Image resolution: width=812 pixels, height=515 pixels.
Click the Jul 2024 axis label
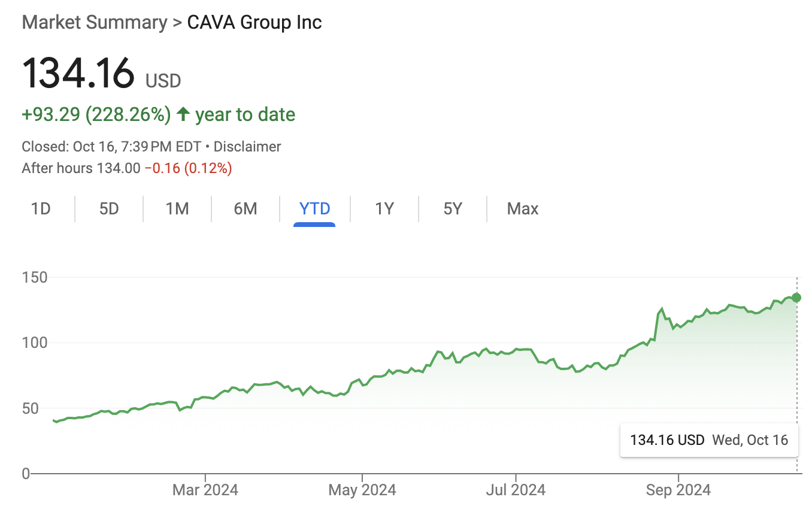516,490
